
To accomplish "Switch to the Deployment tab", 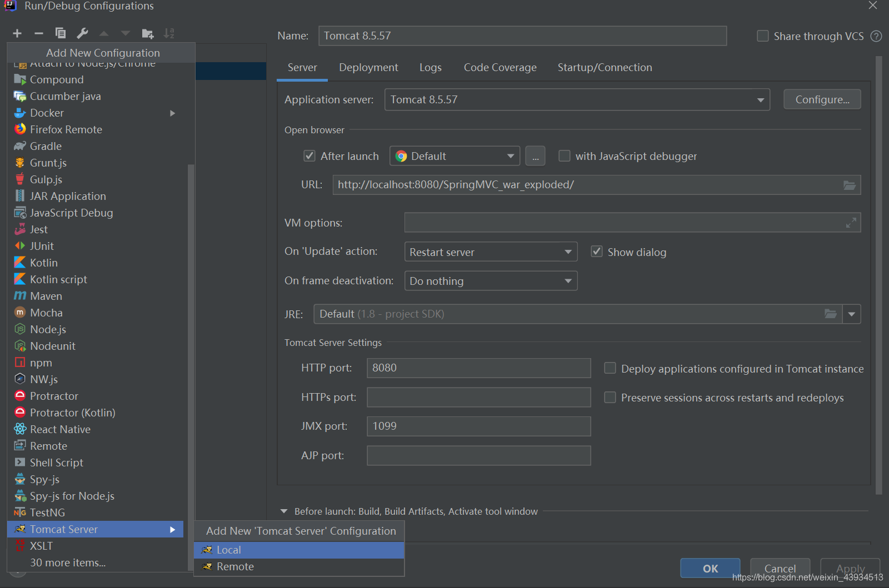I will click(x=368, y=67).
